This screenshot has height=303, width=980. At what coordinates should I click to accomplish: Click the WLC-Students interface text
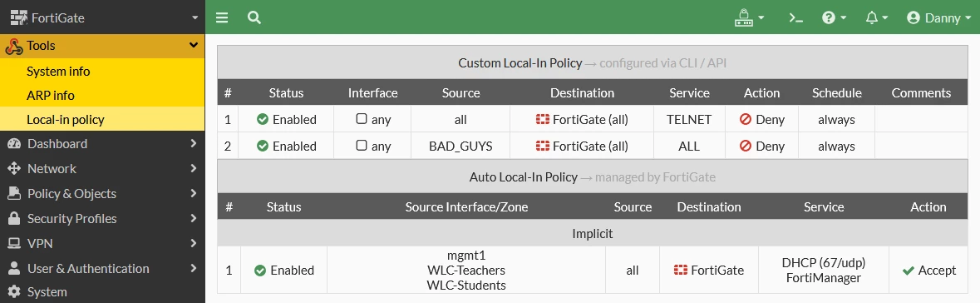coord(466,286)
